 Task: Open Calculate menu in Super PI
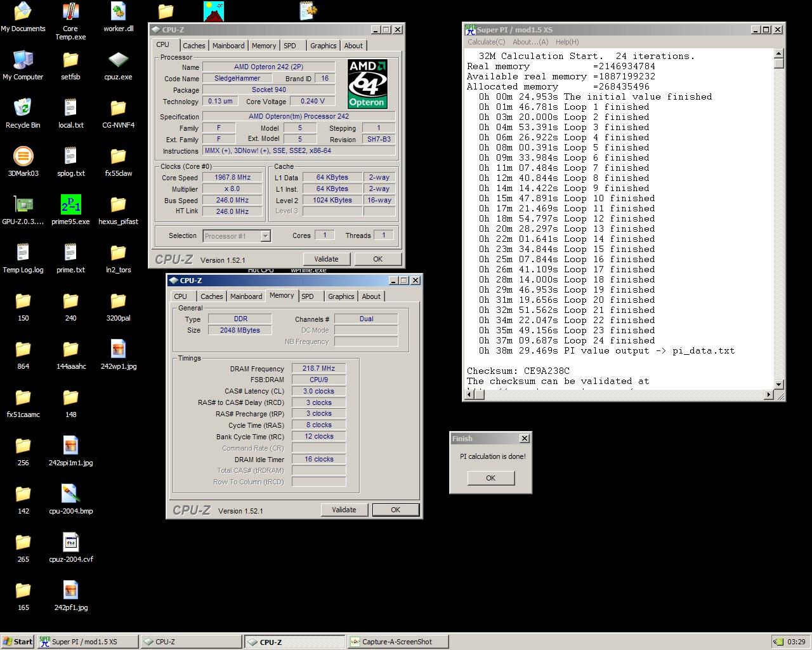pos(486,42)
